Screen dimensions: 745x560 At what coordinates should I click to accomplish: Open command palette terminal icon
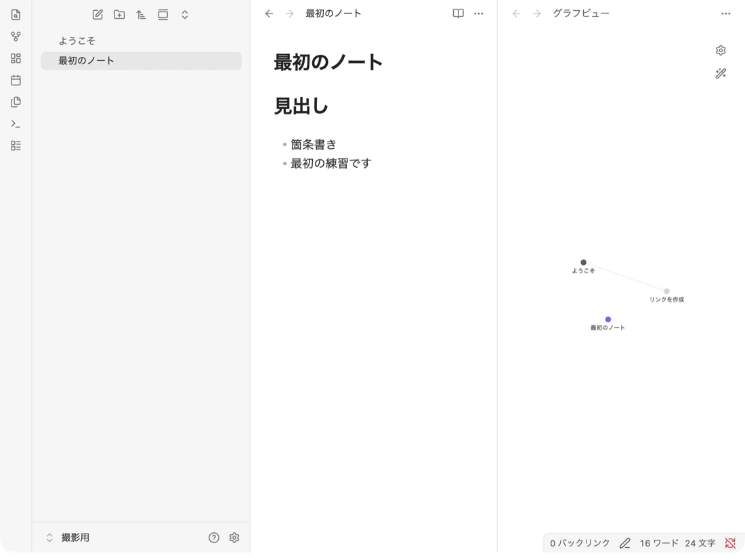16,124
